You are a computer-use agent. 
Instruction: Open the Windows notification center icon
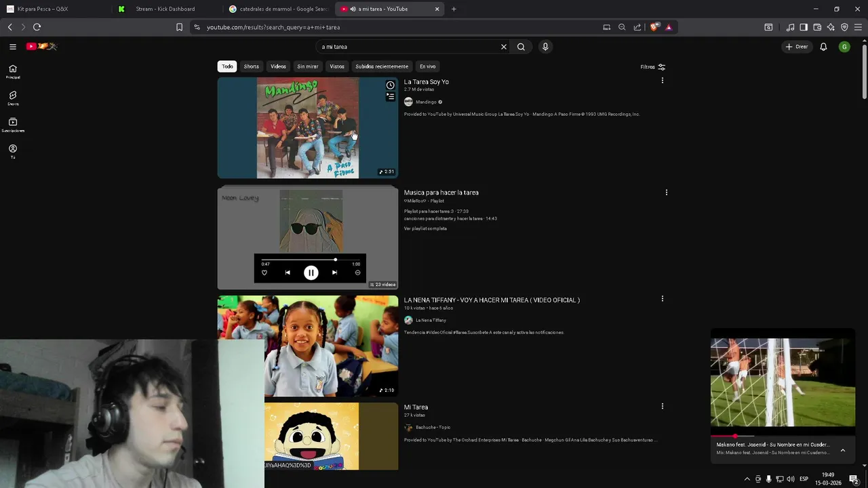854,479
